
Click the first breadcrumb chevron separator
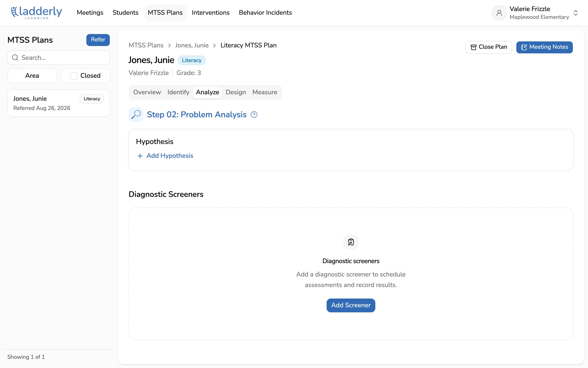tap(169, 46)
